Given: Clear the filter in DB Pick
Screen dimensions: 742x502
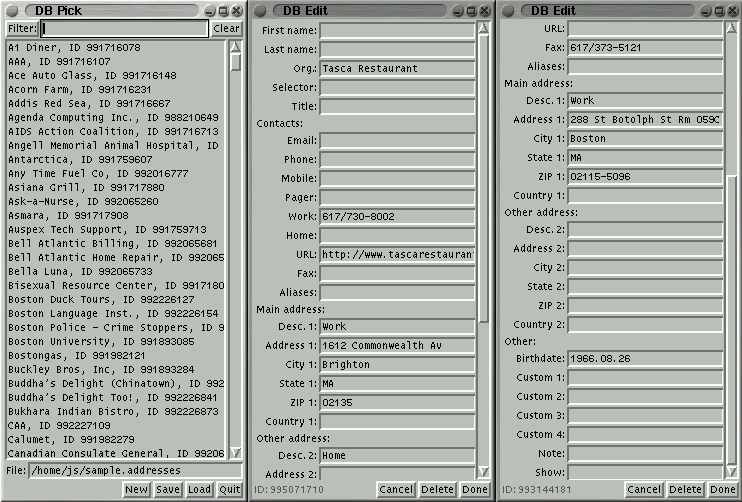Looking at the screenshot, I should (x=226, y=28).
